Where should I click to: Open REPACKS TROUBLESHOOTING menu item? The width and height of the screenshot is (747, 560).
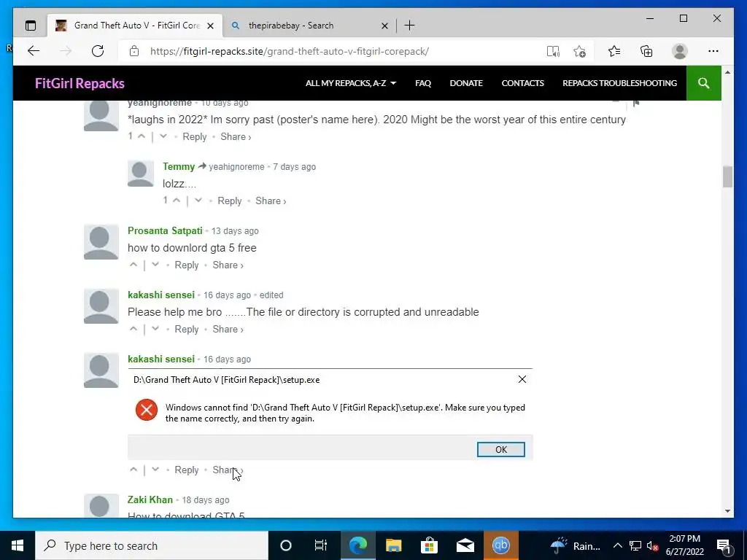(619, 83)
